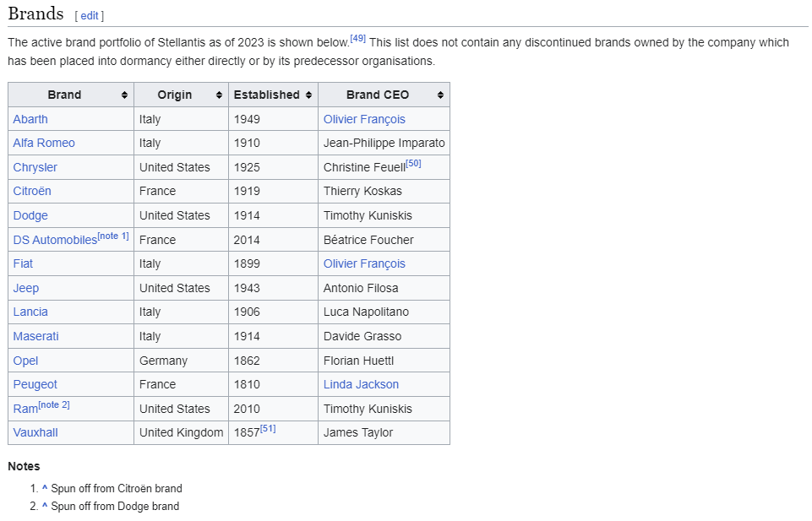Click the 1910 established year

[247, 143]
